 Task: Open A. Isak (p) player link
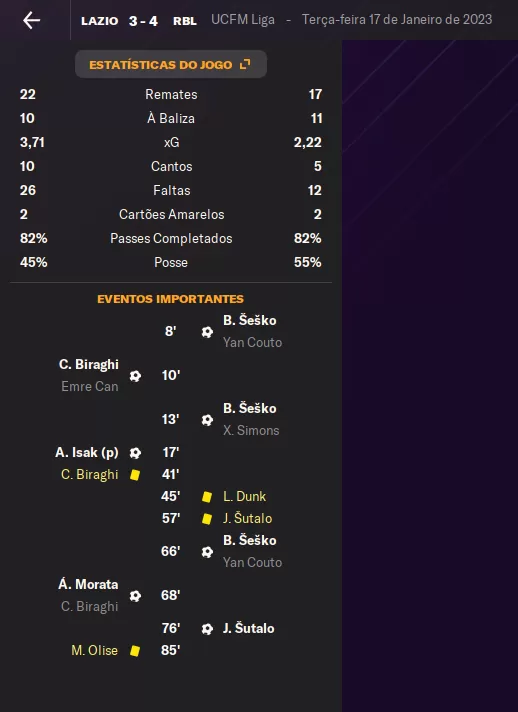[x=87, y=453]
